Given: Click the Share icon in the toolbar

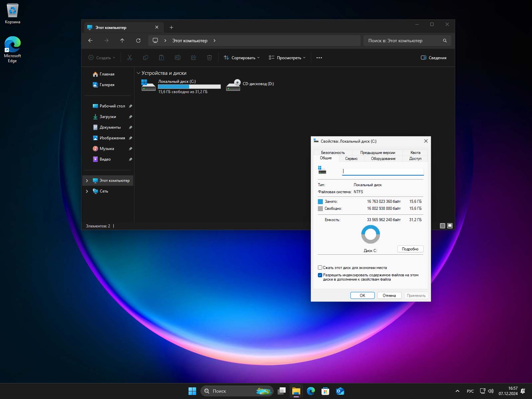Looking at the screenshot, I should 194,58.
